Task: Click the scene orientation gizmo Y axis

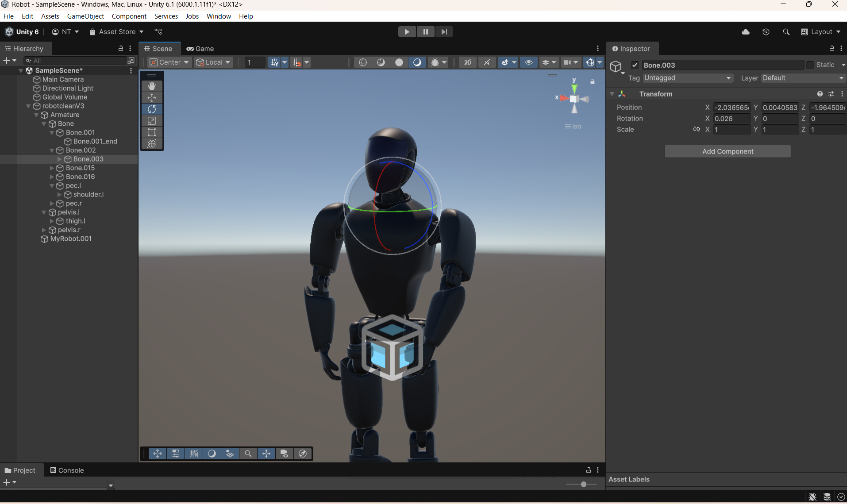Action: tap(574, 88)
